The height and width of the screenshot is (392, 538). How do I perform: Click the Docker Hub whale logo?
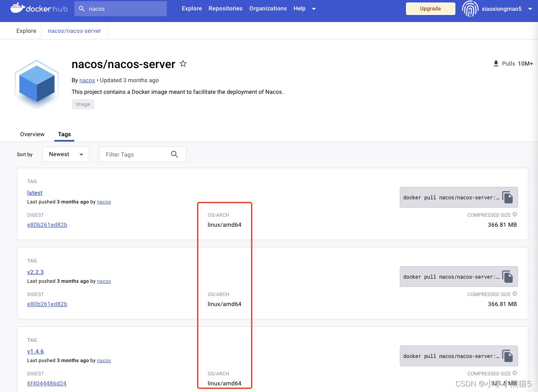[39, 8]
